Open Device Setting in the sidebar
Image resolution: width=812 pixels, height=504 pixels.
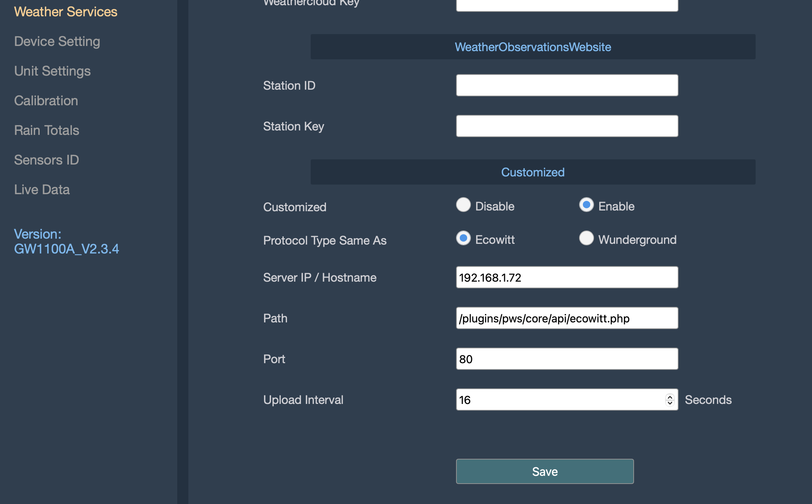[57, 42]
